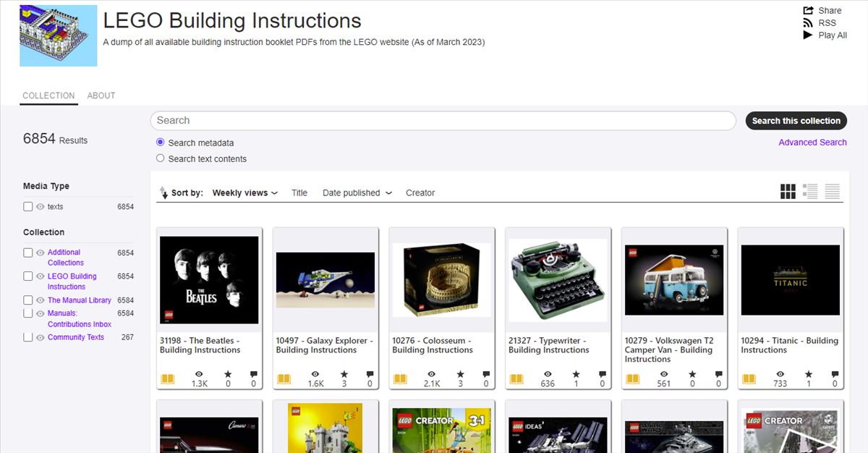868x453 pixels.
Task: Open the Galaxy Explorer thumbnail image
Action: click(x=325, y=279)
